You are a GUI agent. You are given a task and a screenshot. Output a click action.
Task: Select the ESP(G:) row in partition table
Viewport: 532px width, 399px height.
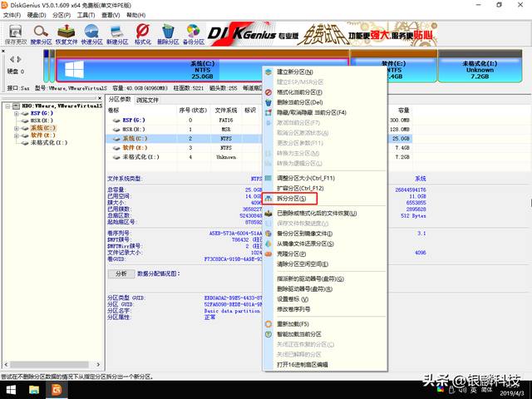tap(259, 120)
